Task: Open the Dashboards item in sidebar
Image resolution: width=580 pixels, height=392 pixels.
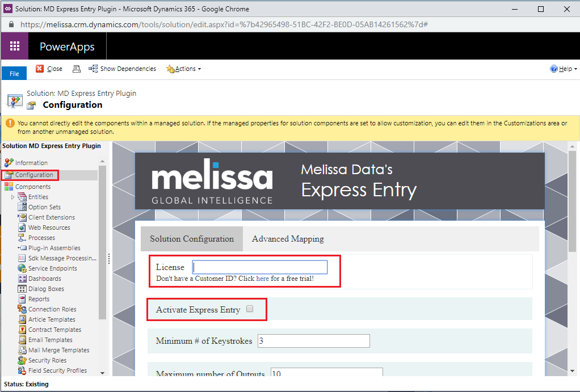Action: tap(44, 279)
